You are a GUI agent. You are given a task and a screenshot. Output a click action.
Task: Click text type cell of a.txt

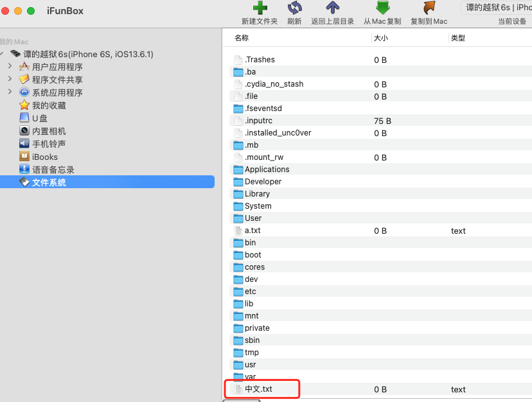(x=458, y=231)
